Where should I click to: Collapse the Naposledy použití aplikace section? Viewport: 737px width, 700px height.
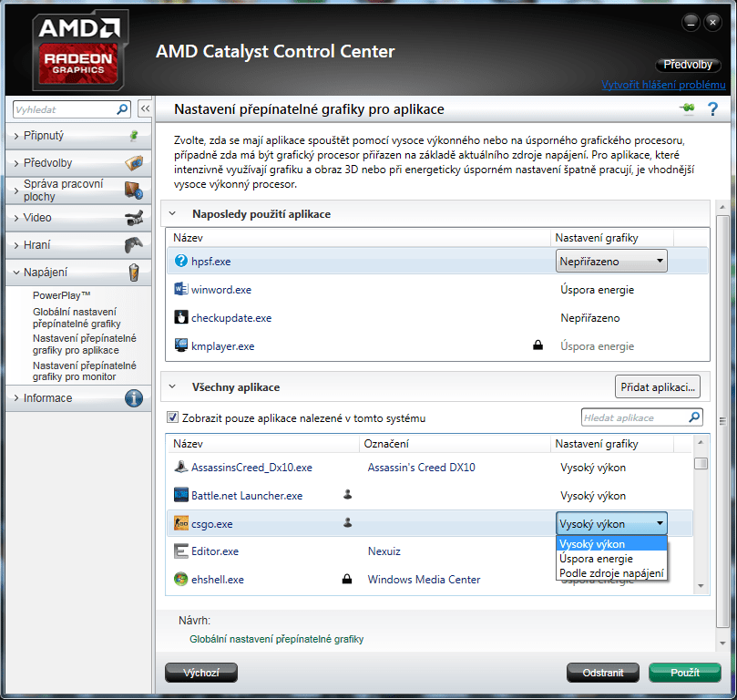click(x=172, y=214)
